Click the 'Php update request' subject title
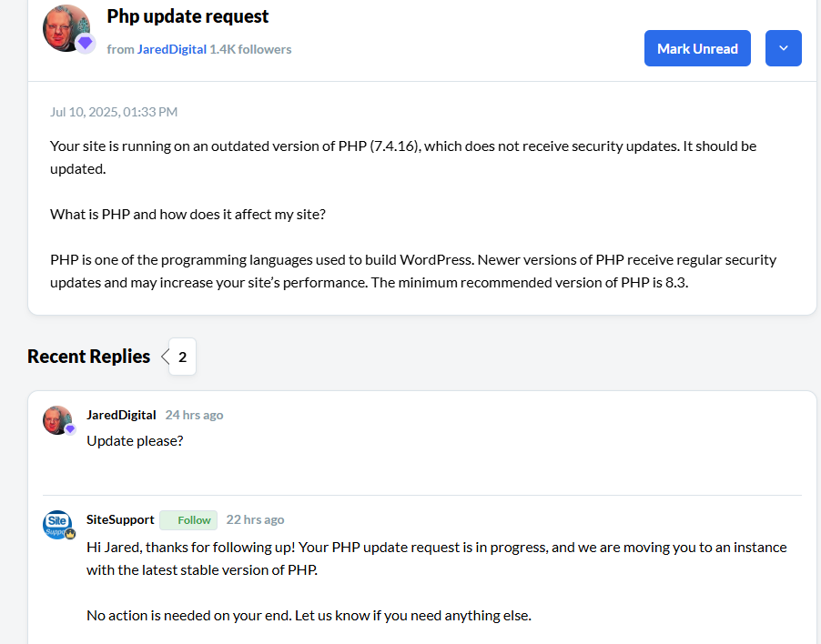 [x=188, y=16]
